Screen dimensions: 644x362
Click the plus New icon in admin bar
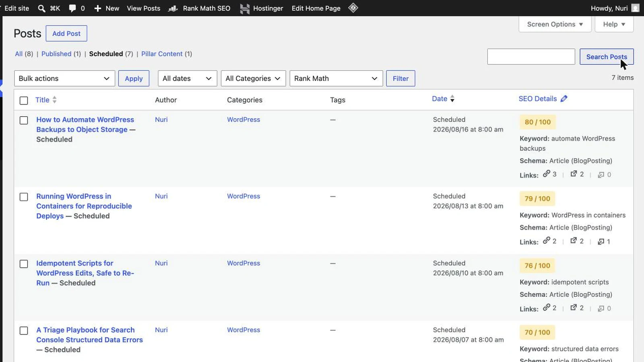coord(97,8)
